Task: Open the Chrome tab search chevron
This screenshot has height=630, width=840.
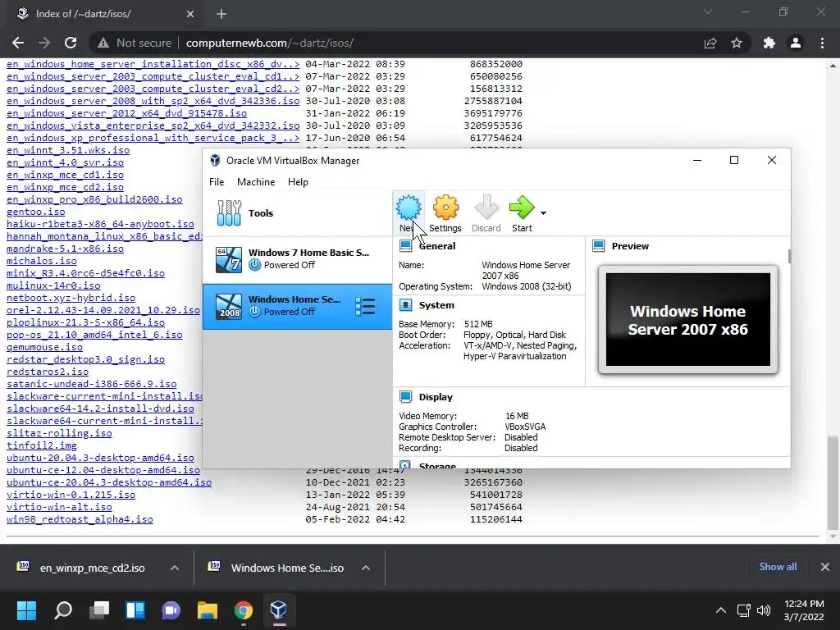Action: pyautogui.click(x=708, y=11)
